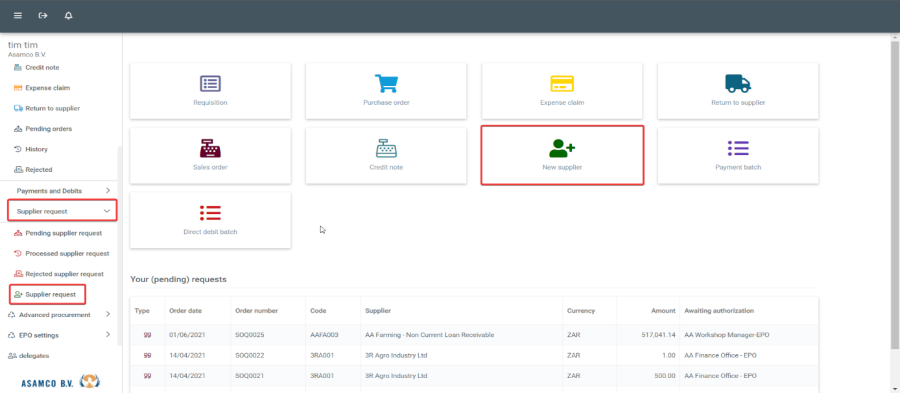Collapse the Supplier request section
900x393 pixels.
click(x=62, y=211)
